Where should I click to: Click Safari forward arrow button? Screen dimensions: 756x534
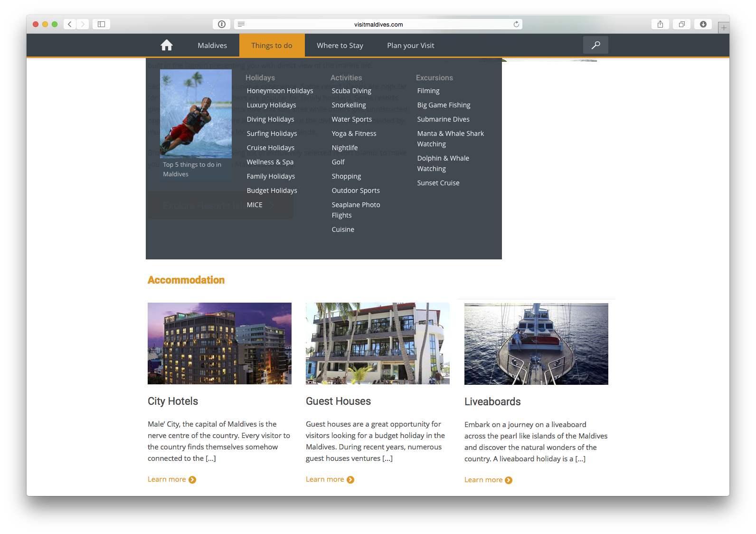[83, 24]
